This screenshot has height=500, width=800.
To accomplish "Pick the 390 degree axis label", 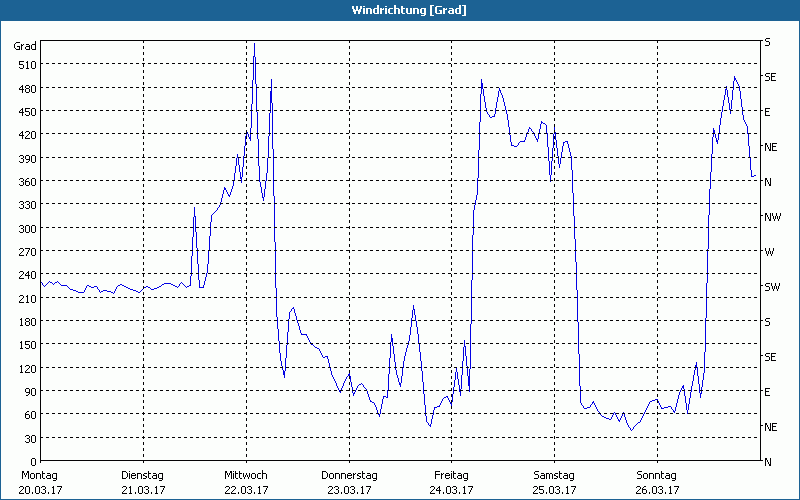I will [28, 159].
